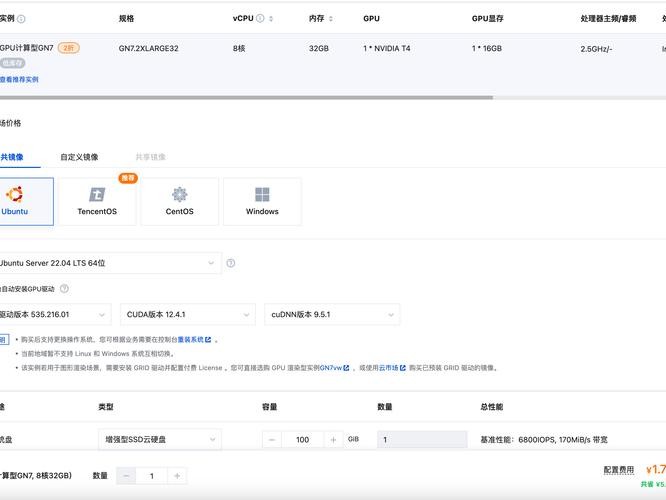Click the GN7.2XLARGE32 spec cell
Screen dimensions: 666x500
(149, 48)
